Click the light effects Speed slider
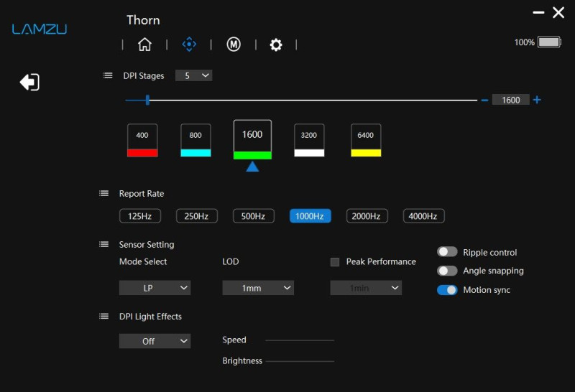 tap(300, 340)
